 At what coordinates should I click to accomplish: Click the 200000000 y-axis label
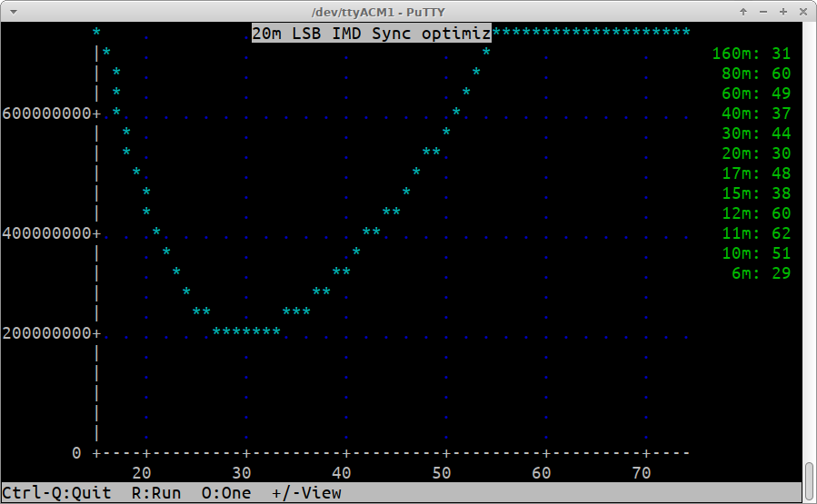(47, 333)
